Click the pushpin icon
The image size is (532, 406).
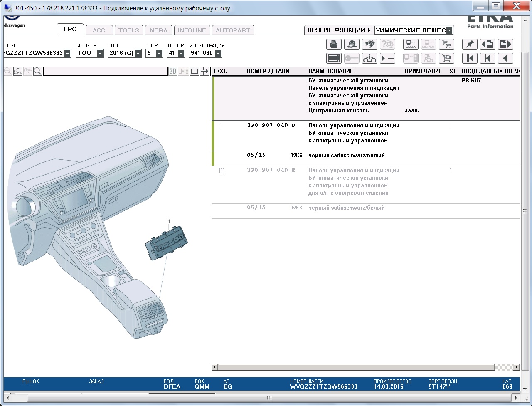(470, 44)
